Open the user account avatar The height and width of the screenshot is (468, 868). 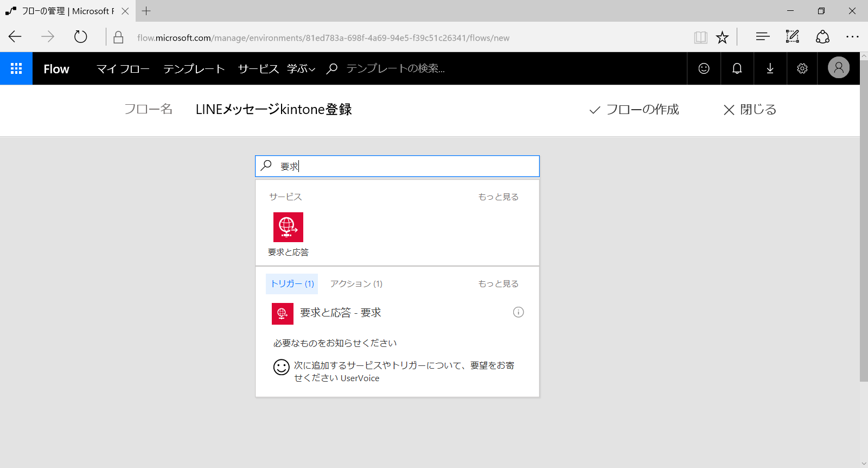coord(838,68)
